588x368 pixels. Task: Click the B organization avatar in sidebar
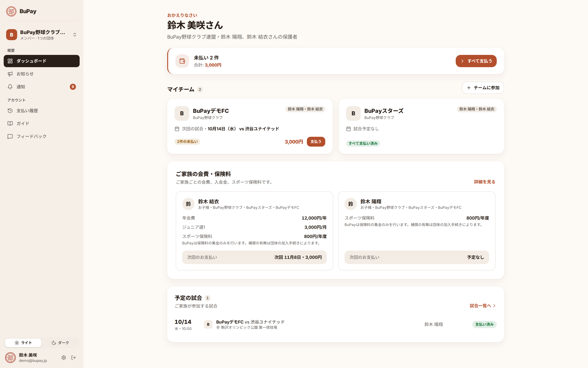coord(11,34)
